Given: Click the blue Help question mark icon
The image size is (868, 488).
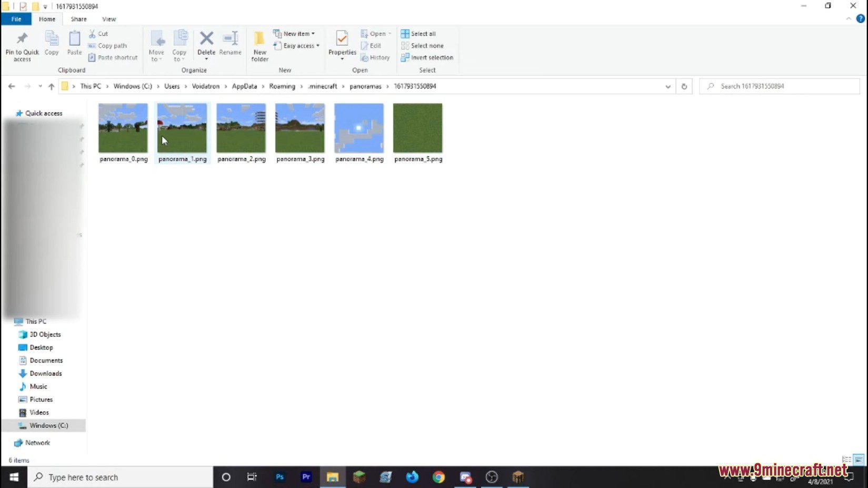Looking at the screenshot, I should click(861, 19).
